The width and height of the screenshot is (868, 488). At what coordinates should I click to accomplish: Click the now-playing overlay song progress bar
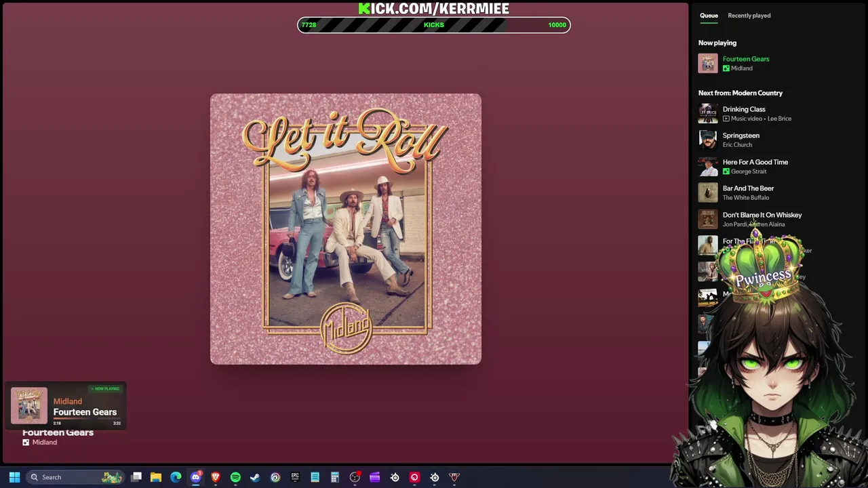coord(87,419)
